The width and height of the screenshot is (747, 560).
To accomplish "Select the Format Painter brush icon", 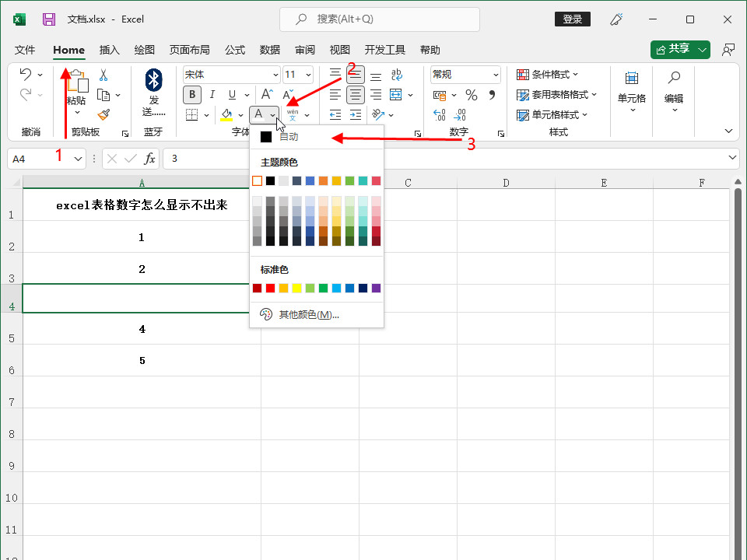I will (103, 114).
